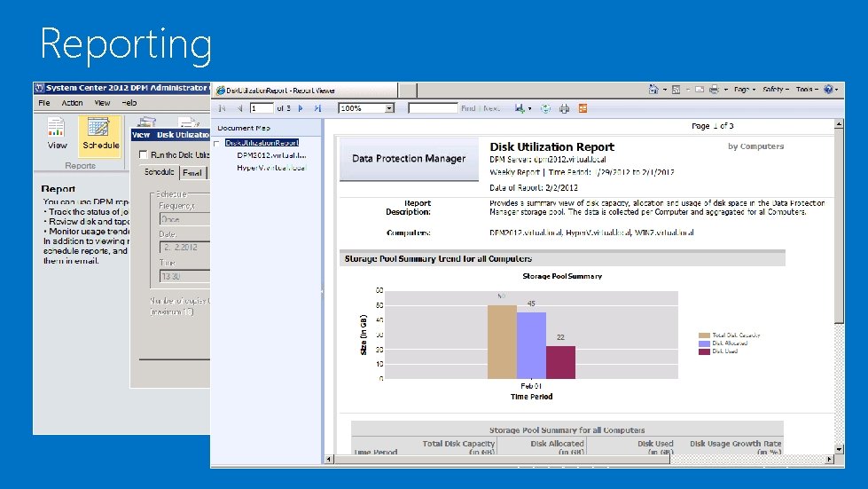Screen dimensions: 868x489
Task: Open a new browser tab
Action: [408, 91]
